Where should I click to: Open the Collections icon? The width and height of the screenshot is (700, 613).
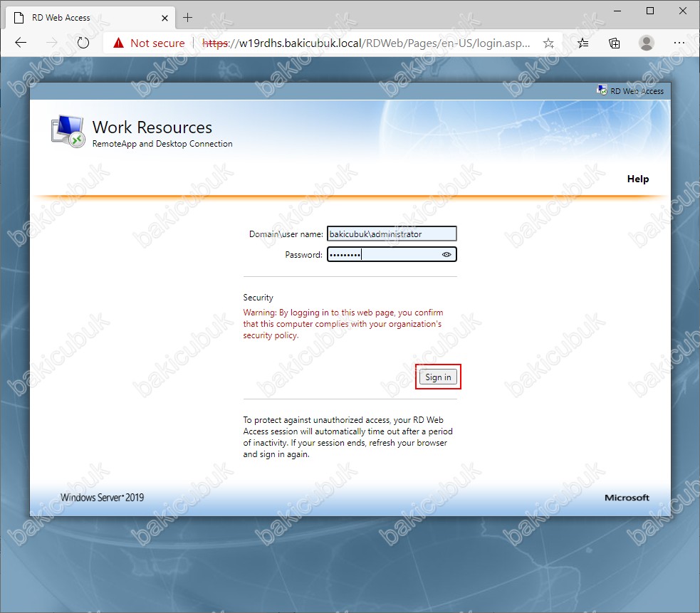pyautogui.click(x=615, y=43)
